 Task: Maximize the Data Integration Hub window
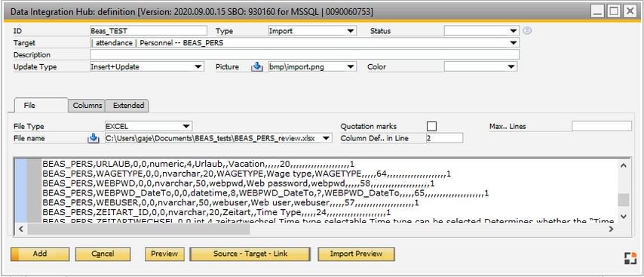(x=613, y=12)
